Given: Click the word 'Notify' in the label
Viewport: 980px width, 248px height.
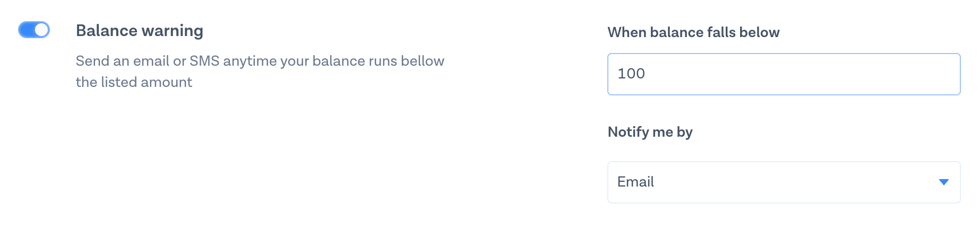Looking at the screenshot, I should [x=628, y=132].
